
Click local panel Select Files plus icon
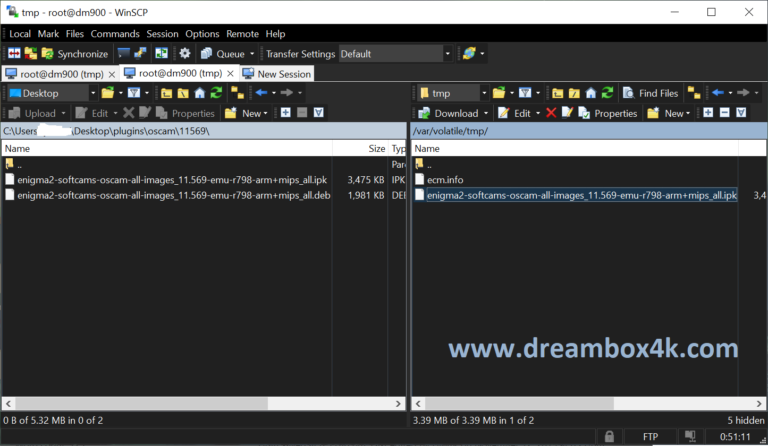(x=286, y=113)
